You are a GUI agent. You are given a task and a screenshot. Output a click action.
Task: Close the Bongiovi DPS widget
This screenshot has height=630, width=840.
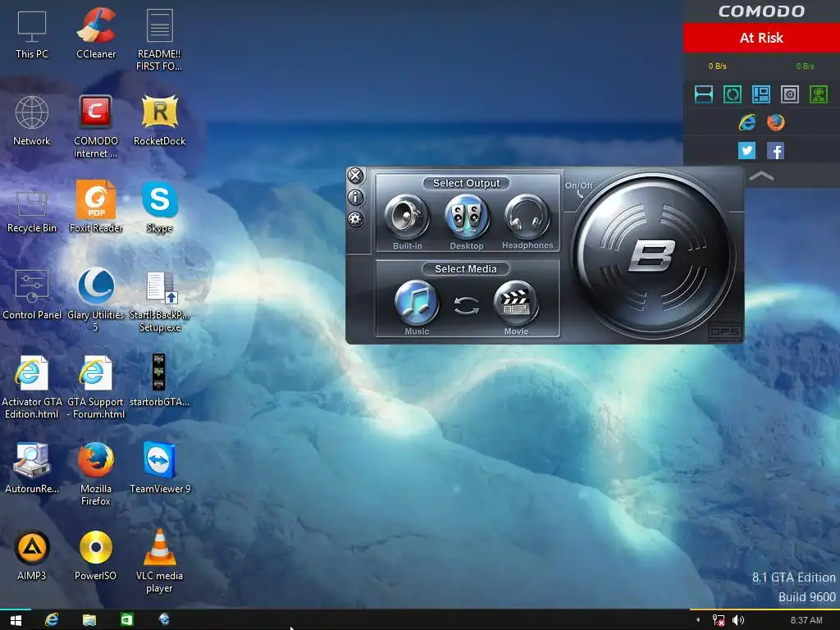355,176
